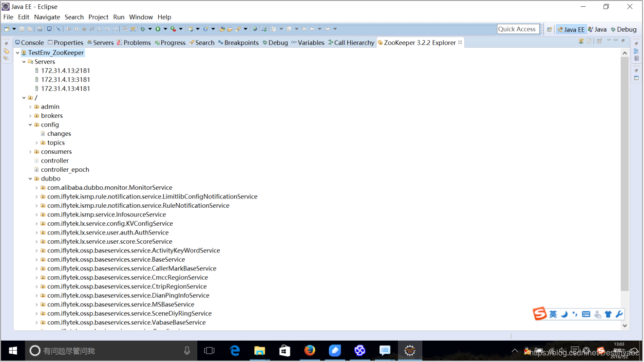Open the Debug configurations dropdown arrow

150,29
